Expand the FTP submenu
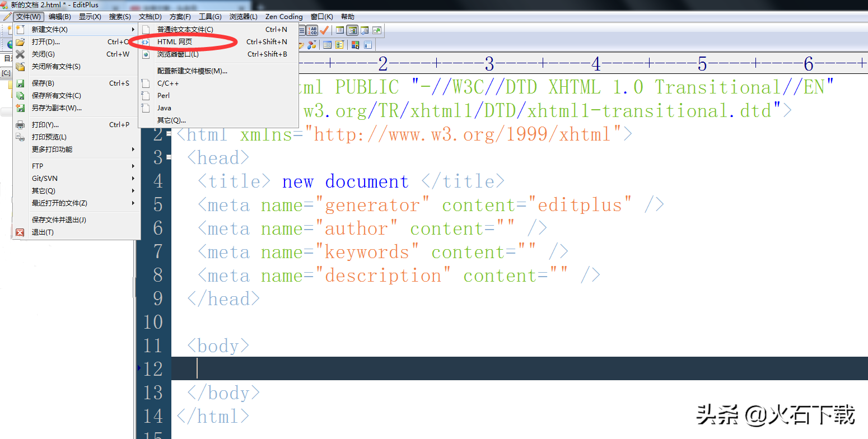The width and height of the screenshot is (868, 439). pyautogui.click(x=76, y=166)
